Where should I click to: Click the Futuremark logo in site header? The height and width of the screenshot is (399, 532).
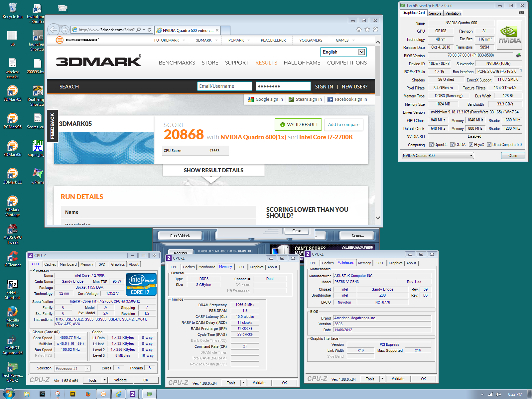click(77, 40)
